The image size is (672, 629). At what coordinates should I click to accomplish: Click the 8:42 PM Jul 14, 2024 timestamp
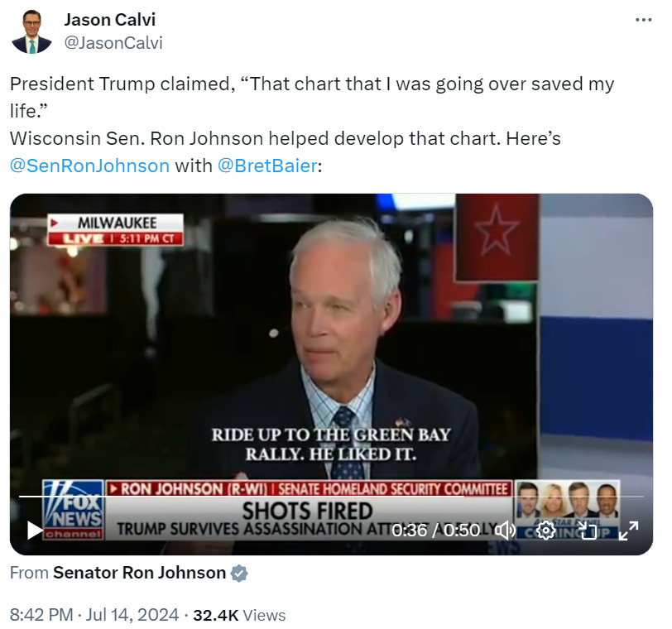94,615
